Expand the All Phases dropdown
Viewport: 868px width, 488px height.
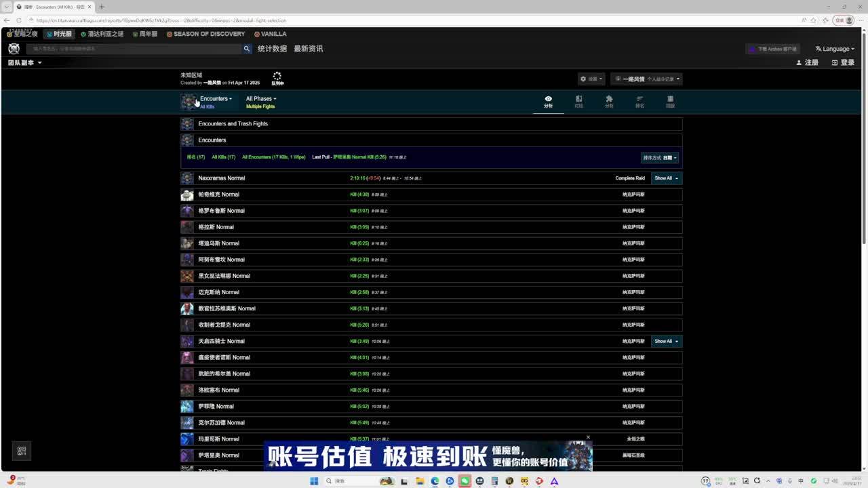[261, 99]
